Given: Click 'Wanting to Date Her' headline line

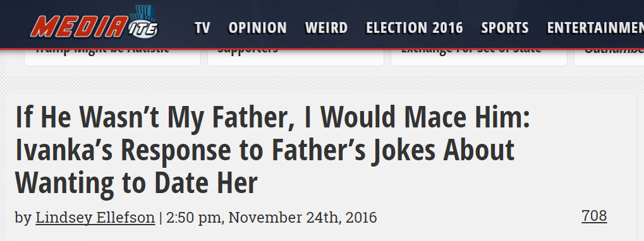Looking at the screenshot, I should click(x=137, y=183).
